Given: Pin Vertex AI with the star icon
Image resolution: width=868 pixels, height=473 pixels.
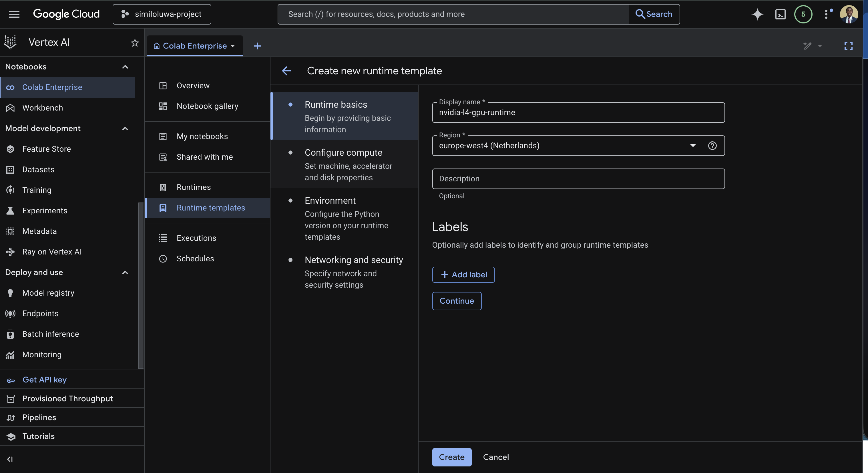Looking at the screenshot, I should [x=134, y=43].
